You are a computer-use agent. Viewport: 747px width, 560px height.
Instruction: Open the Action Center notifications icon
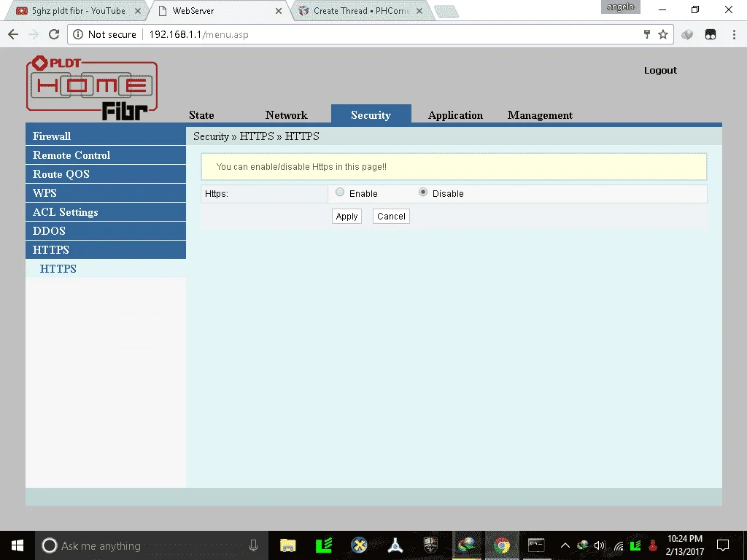(723, 545)
